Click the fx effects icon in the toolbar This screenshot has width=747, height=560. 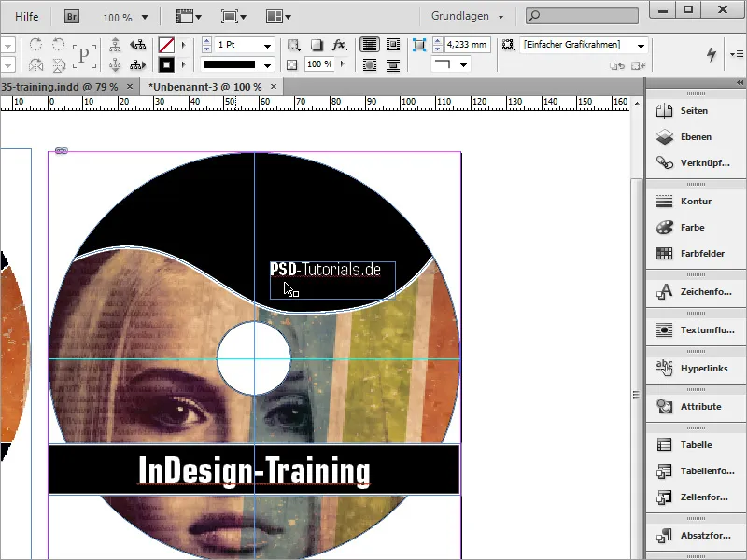[339, 45]
